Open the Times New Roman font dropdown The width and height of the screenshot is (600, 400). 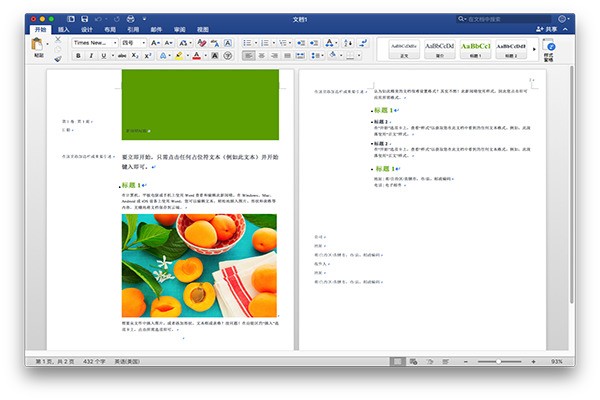click(95, 43)
